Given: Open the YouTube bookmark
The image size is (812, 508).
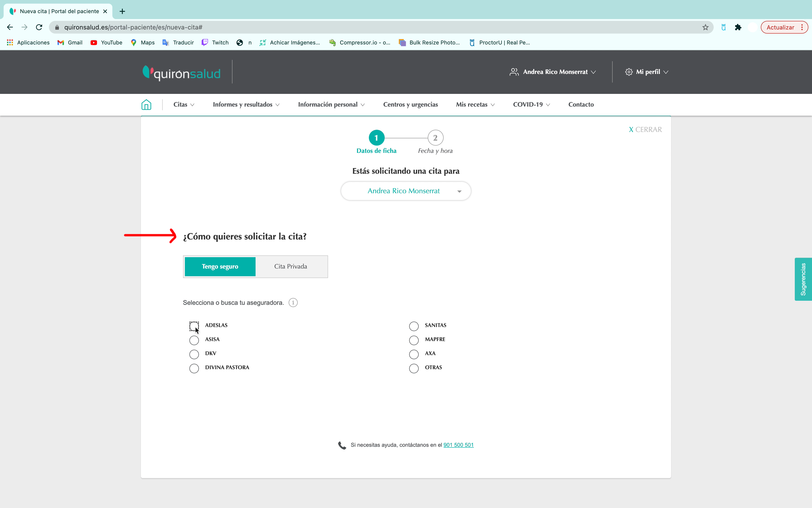Looking at the screenshot, I should coord(106,43).
